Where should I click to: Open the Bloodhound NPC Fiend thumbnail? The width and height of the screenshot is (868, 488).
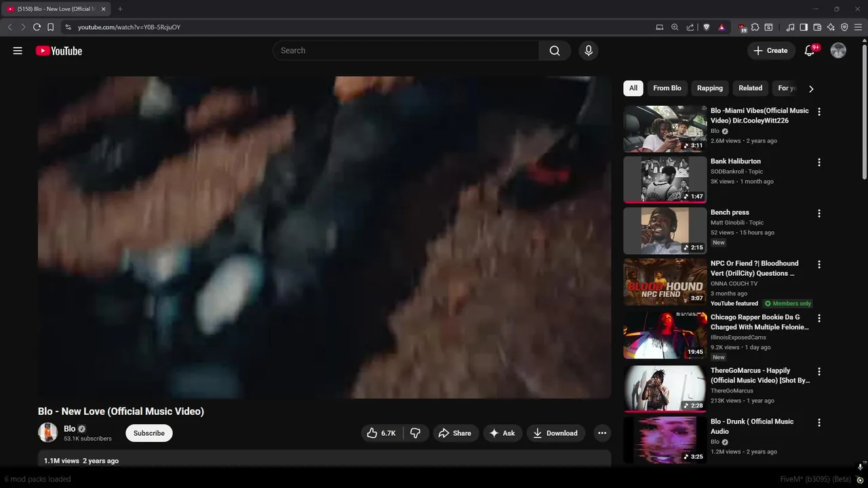(665, 282)
